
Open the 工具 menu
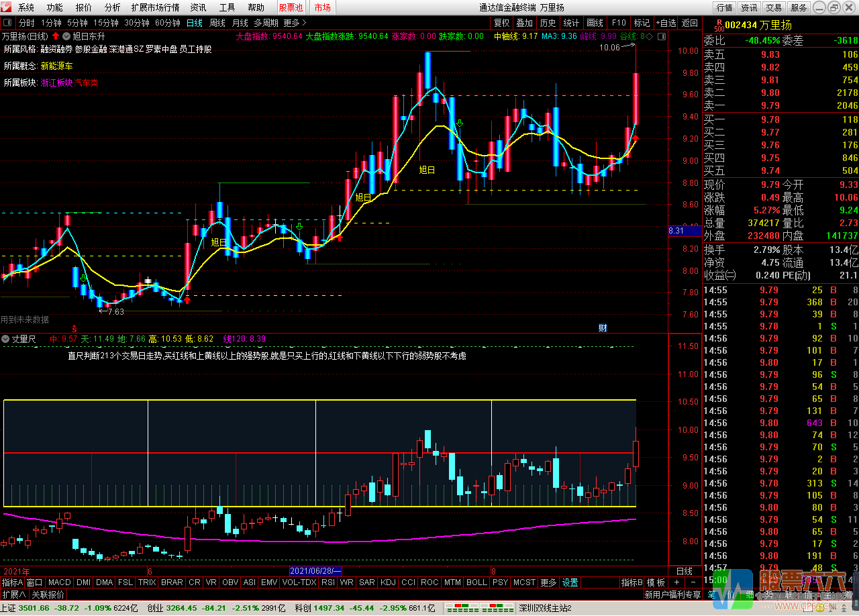tap(228, 7)
